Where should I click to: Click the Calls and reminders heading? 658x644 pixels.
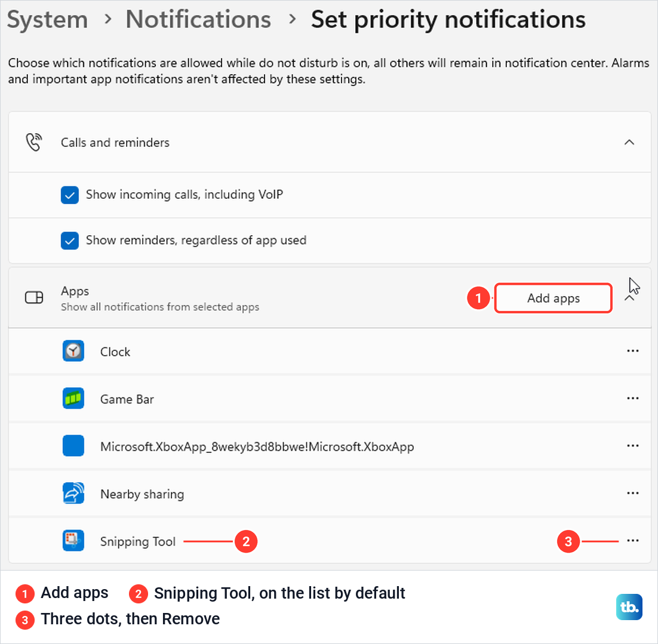pyautogui.click(x=115, y=143)
